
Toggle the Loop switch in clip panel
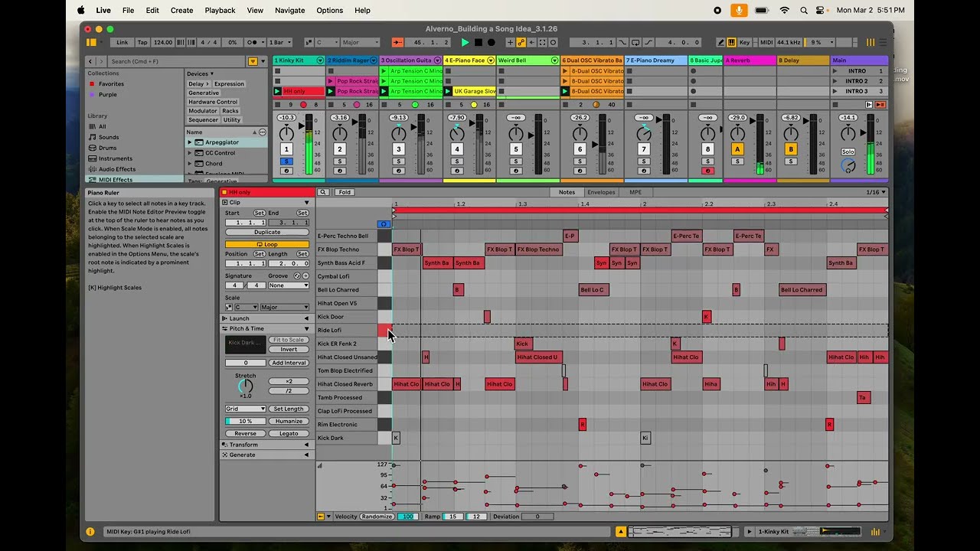(267, 244)
